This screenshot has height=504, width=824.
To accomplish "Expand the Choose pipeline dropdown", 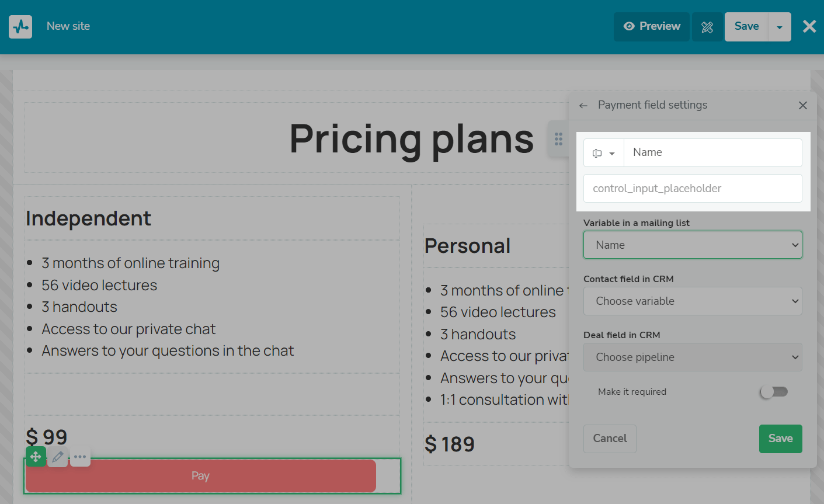I will [x=693, y=357].
